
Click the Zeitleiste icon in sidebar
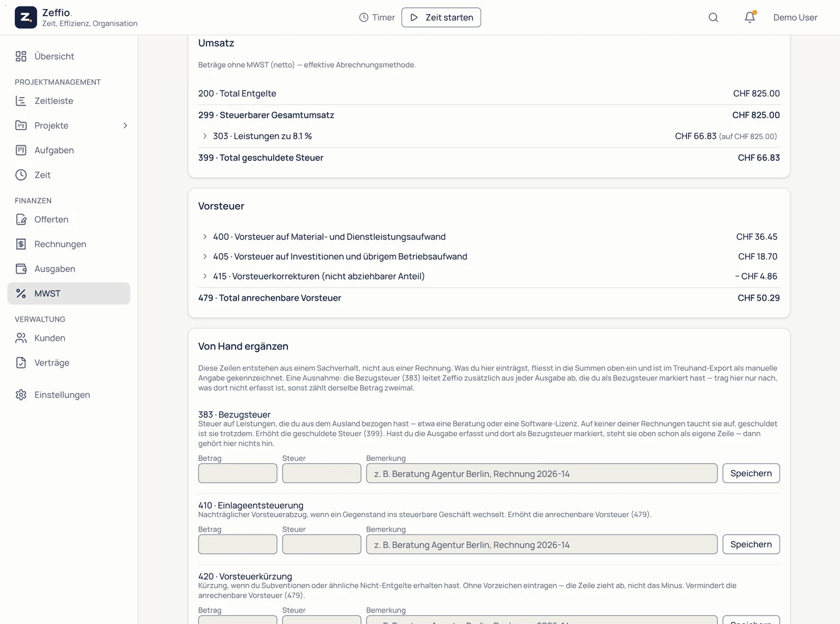21,101
